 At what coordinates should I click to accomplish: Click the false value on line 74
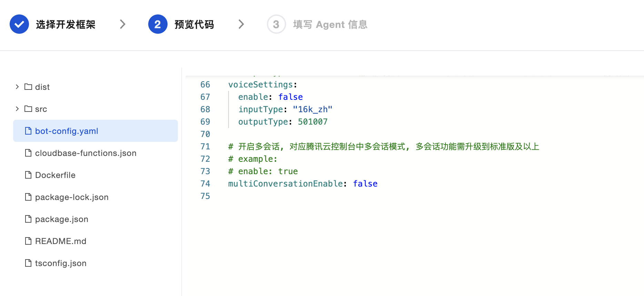coord(365,184)
